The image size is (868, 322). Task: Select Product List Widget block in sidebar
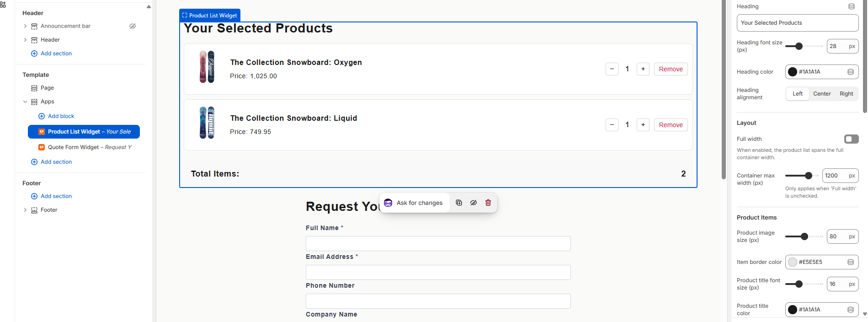point(84,132)
